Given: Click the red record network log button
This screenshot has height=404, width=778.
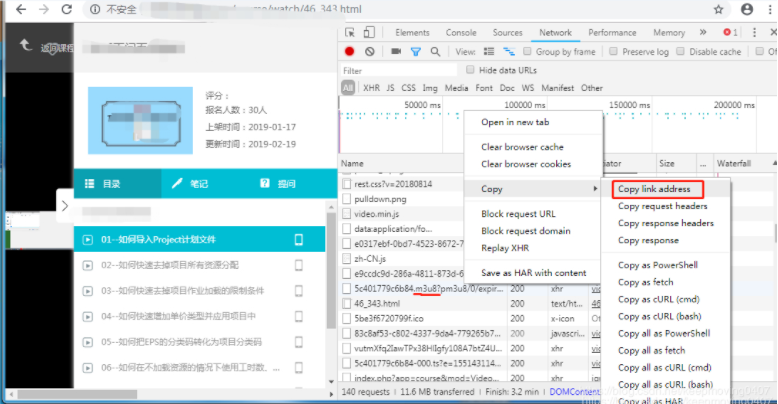Looking at the screenshot, I should tap(350, 51).
